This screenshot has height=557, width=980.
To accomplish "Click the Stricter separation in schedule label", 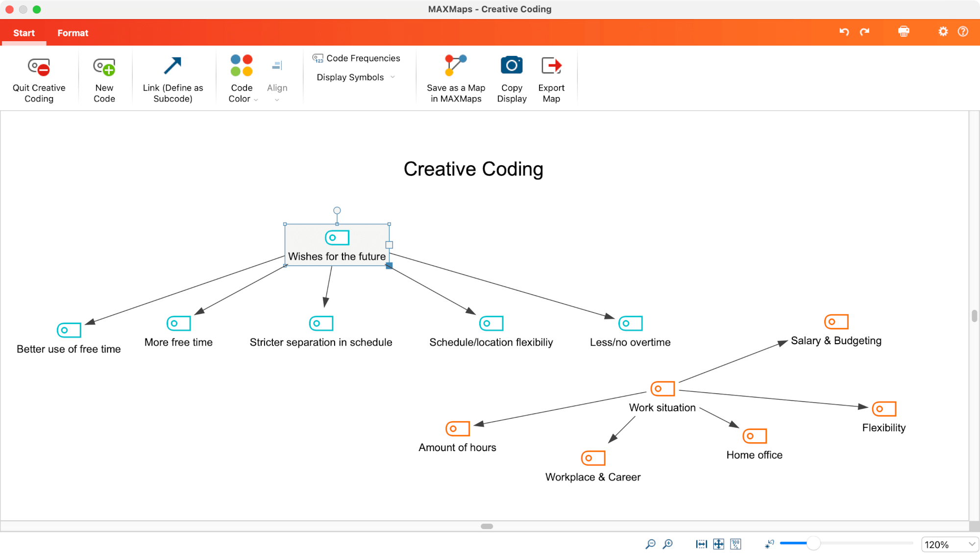I will click(321, 343).
